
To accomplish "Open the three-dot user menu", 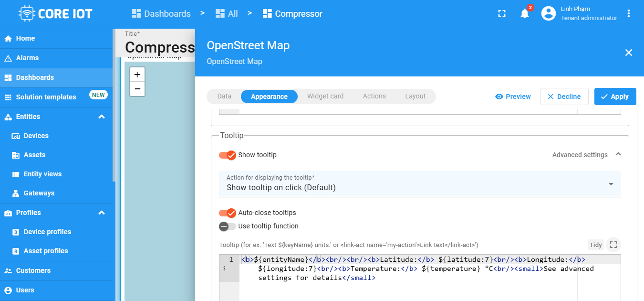I will 629,13.
